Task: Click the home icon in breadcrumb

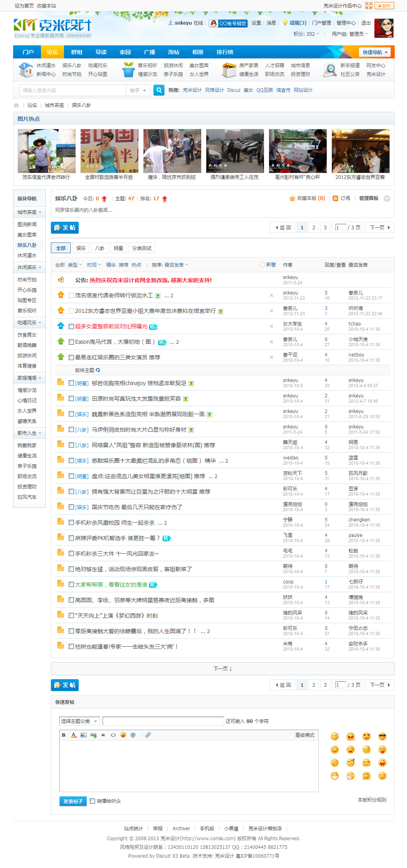Action: [16, 105]
